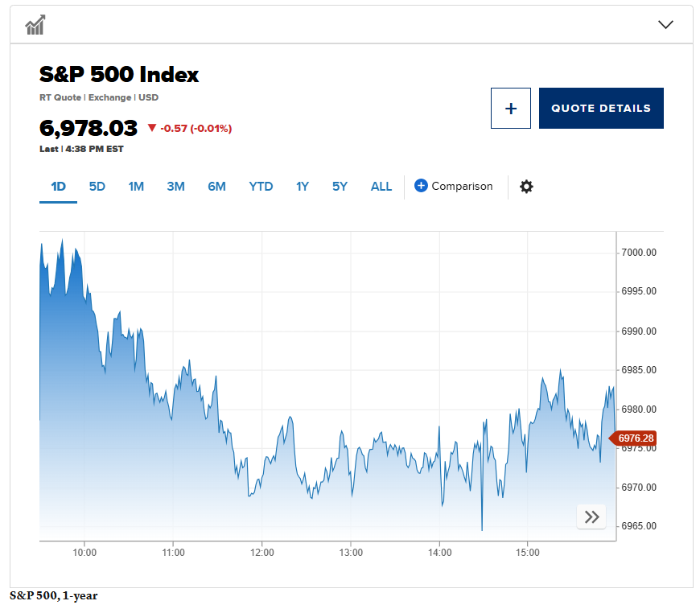Open the 6M chart view
700x605 pixels.
(x=216, y=186)
